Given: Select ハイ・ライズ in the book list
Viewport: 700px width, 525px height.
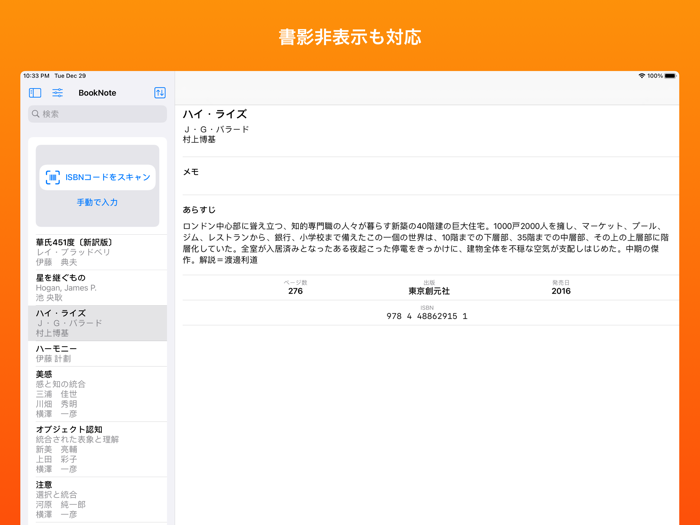Looking at the screenshot, I should 97,323.
